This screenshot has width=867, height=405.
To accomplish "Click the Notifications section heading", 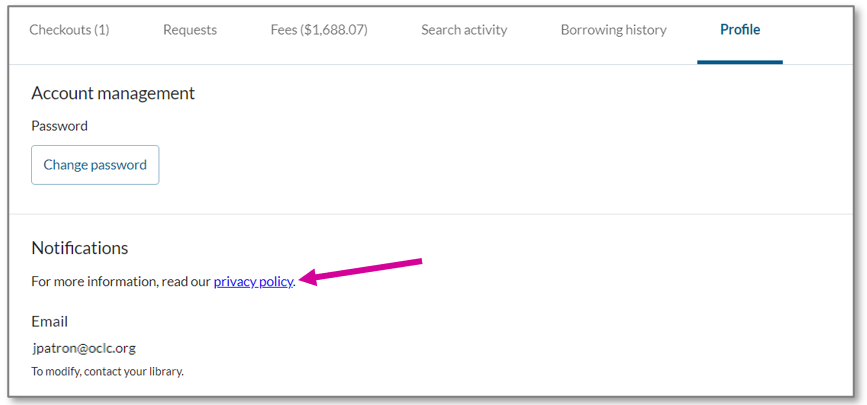I will [x=80, y=248].
